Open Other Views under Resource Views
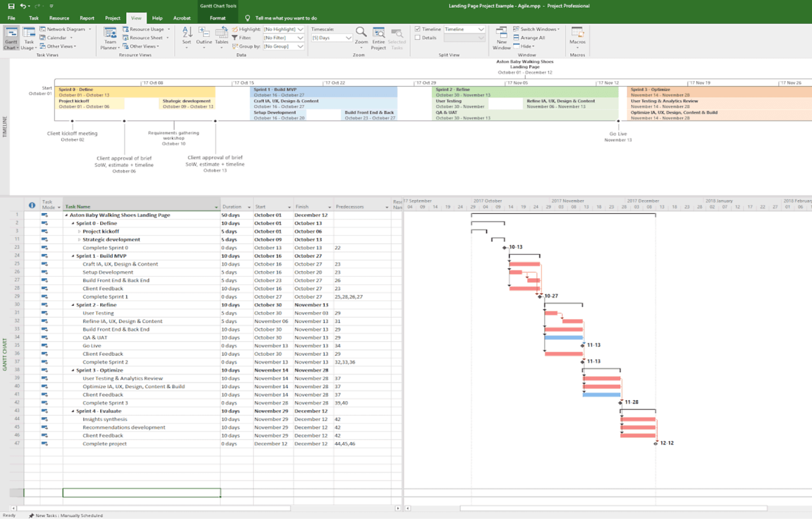Viewport: 812px width, 519px height. click(141, 46)
